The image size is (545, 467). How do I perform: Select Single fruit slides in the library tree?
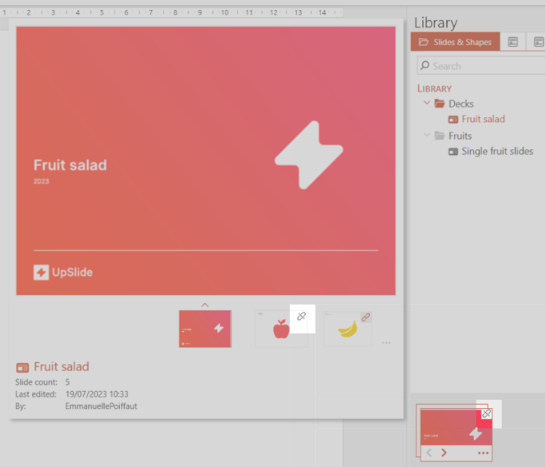tap(491, 151)
